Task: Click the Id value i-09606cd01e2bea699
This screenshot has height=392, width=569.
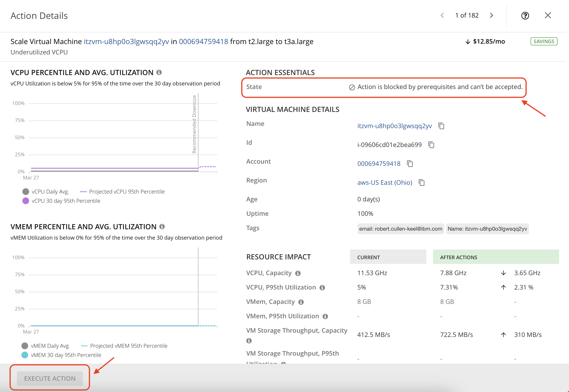Action: pos(389,145)
